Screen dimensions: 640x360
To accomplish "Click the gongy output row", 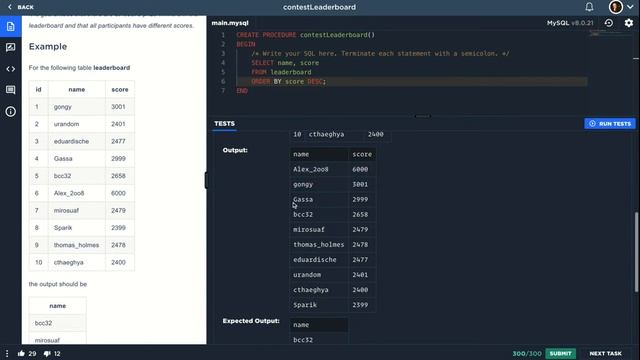I will click(333, 184).
